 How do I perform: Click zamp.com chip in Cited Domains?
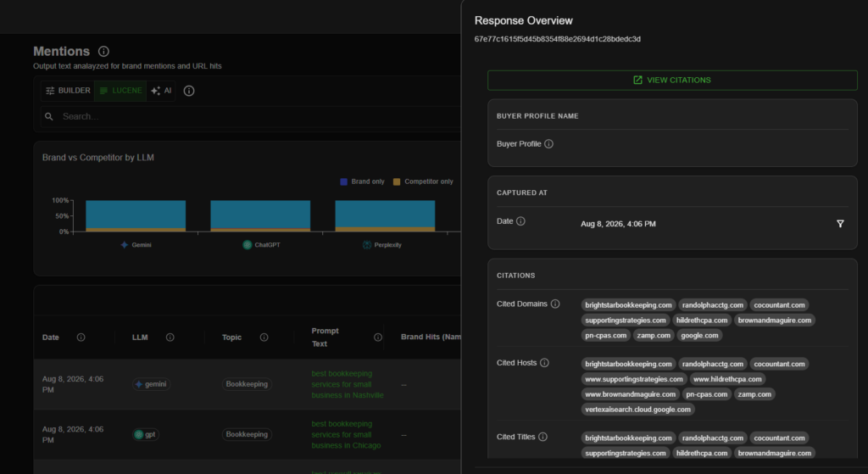654,335
